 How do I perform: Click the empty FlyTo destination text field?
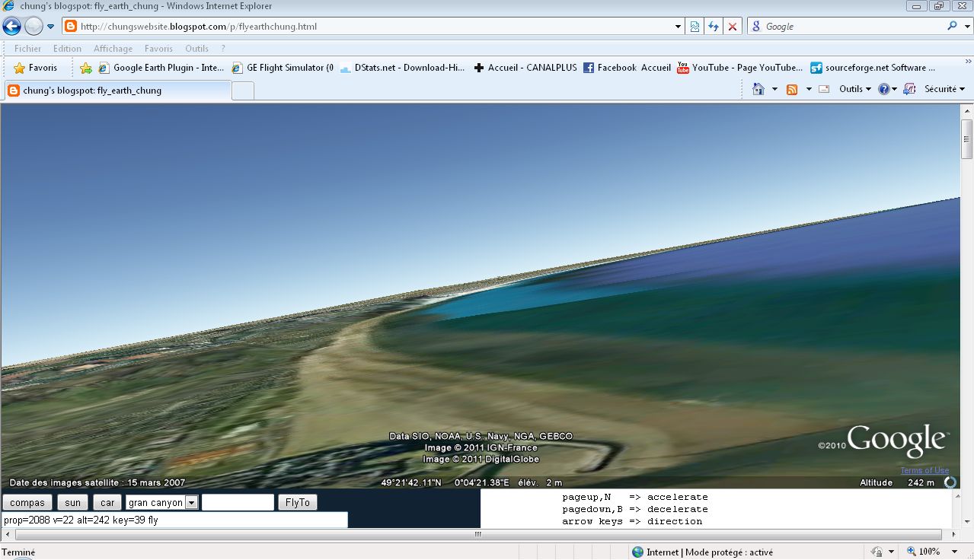238,502
